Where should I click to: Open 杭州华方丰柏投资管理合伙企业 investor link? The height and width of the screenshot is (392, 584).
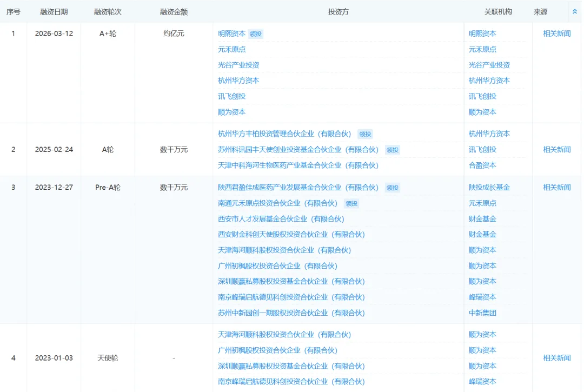coord(284,134)
